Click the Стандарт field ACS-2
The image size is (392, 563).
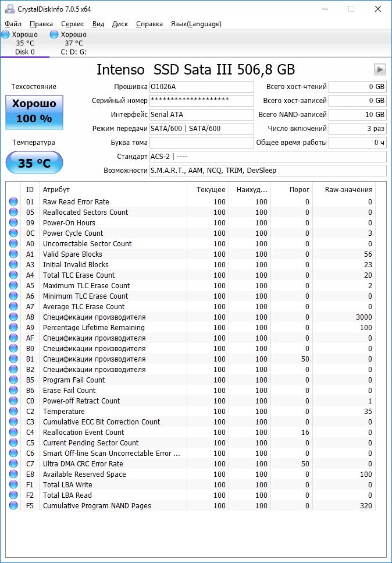pyautogui.click(x=268, y=157)
